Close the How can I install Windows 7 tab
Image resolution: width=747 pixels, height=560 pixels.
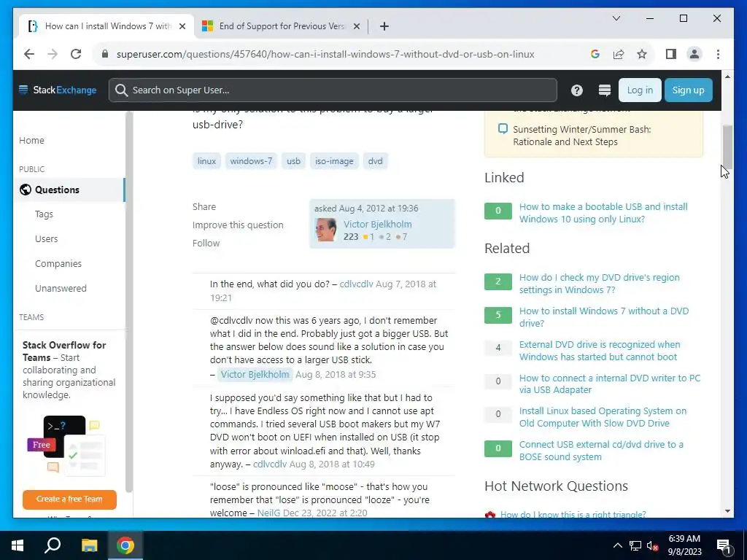tap(182, 26)
